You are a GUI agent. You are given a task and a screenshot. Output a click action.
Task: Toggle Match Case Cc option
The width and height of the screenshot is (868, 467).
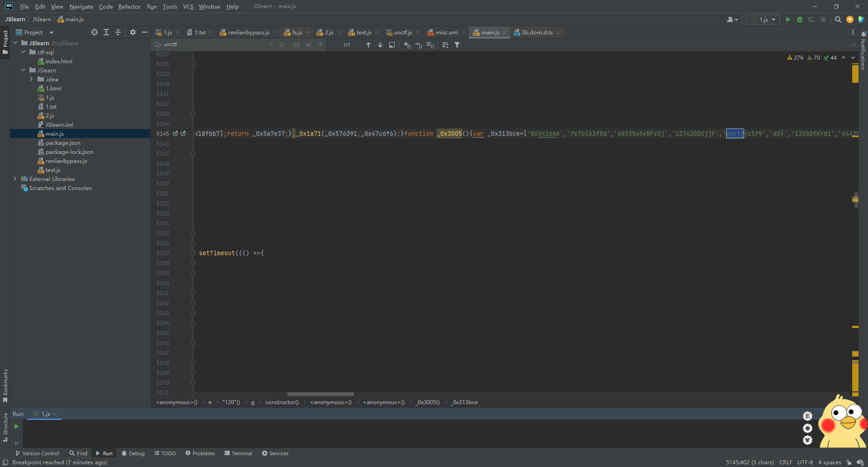[x=297, y=45]
